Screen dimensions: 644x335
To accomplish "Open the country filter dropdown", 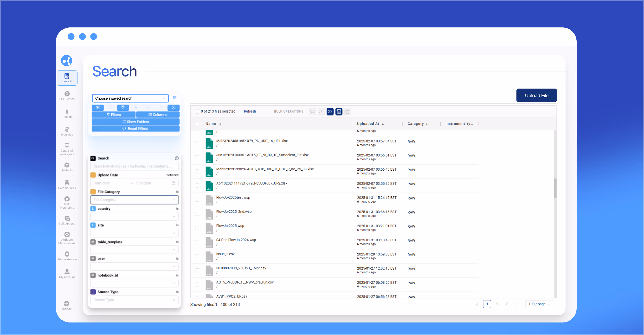I will pyautogui.click(x=134, y=216).
